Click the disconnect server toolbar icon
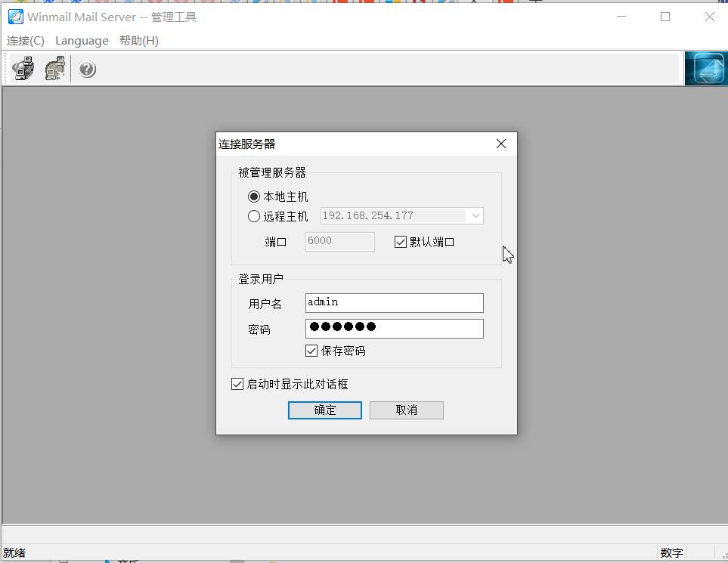Image resolution: width=728 pixels, height=563 pixels. click(54, 68)
